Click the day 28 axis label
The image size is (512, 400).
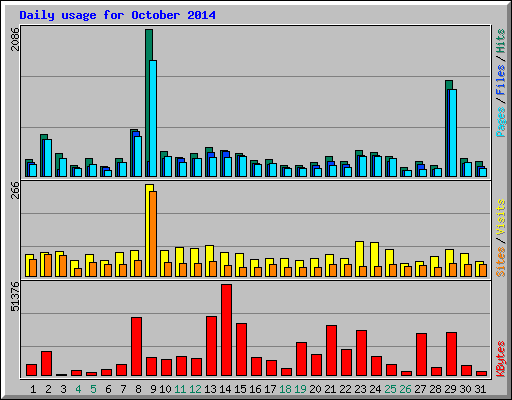point(435,389)
